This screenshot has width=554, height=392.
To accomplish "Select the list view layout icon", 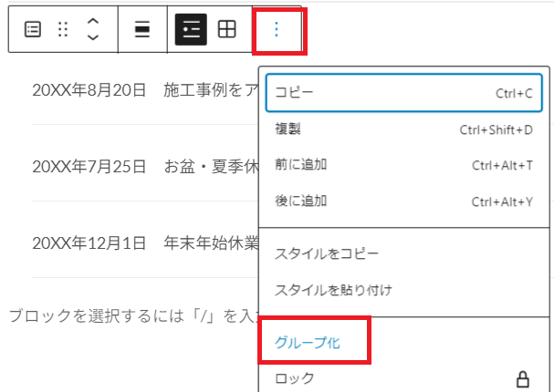I will [x=191, y=29].
